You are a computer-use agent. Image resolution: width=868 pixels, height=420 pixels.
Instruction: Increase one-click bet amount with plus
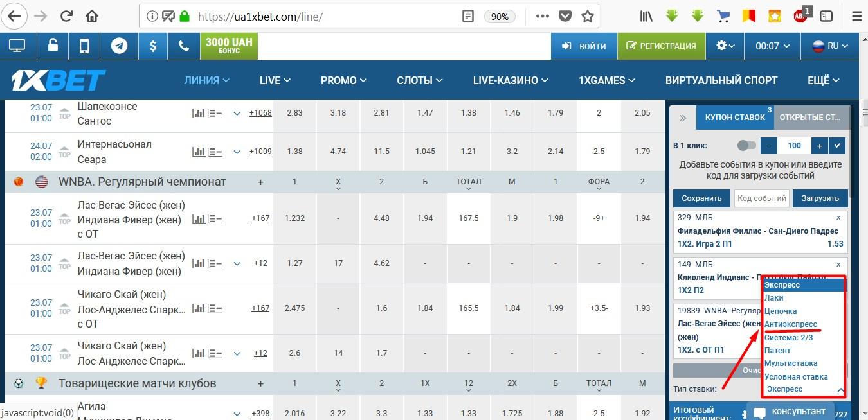819,146
